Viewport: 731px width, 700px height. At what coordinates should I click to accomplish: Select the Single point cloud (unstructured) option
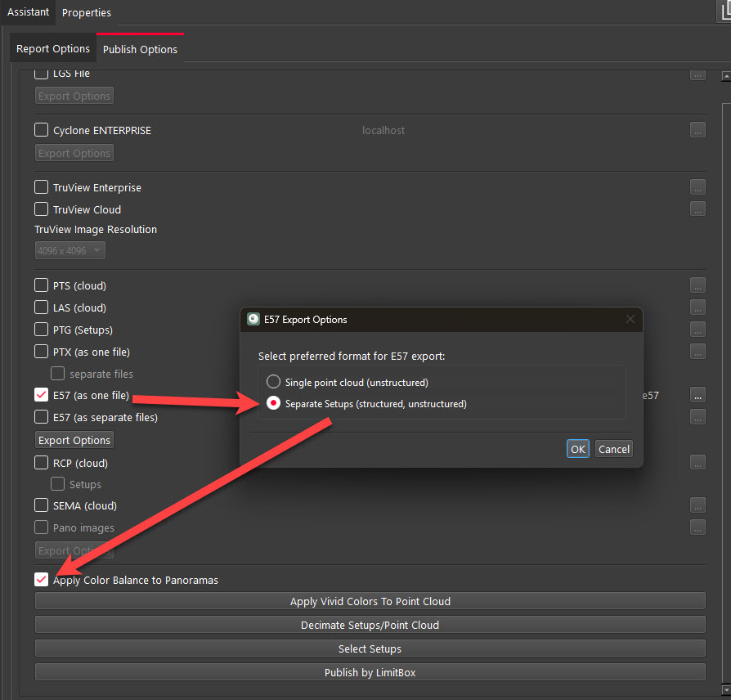(272, 381)
